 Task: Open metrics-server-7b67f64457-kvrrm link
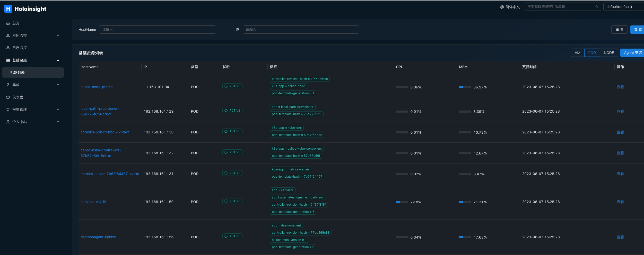[x=110, y=174]
